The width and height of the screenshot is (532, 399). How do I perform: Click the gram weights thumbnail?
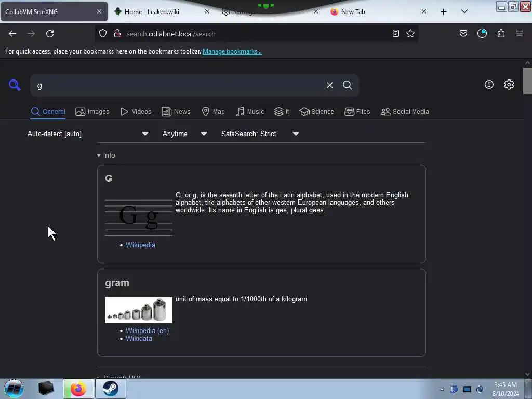(138, 310)
